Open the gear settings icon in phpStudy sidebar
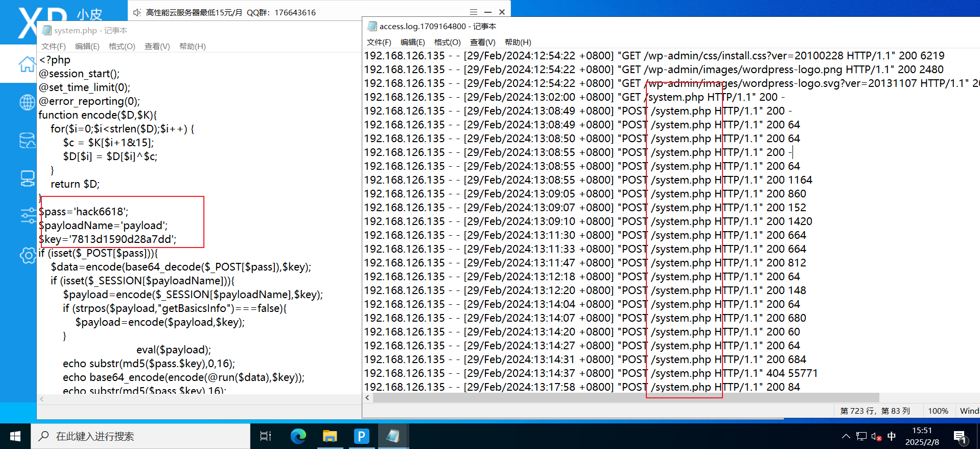Screen dimensions: 980x449 tap(28, 255)
